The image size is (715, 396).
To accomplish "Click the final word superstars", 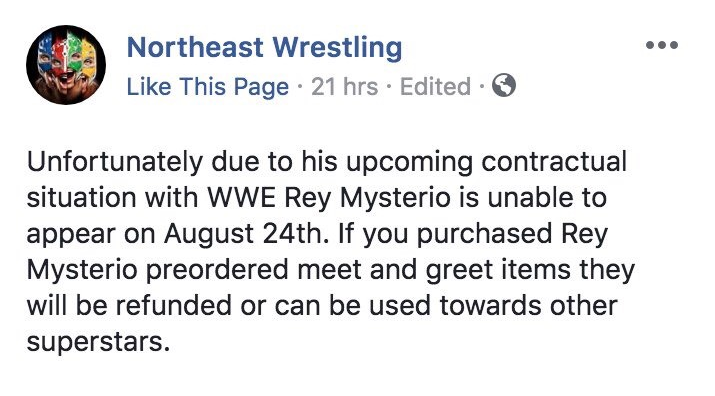I will tap(98, 343).
